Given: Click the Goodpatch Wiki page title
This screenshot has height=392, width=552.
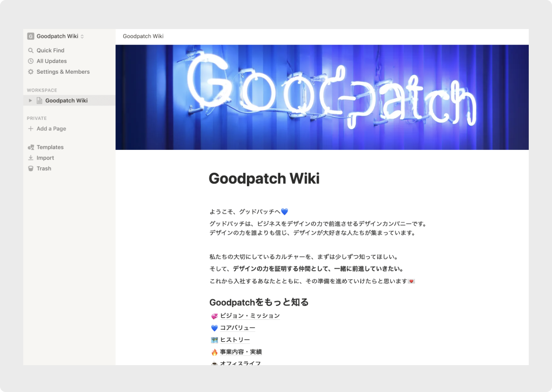Looking at the screenshot, I should tap(264, 178).
